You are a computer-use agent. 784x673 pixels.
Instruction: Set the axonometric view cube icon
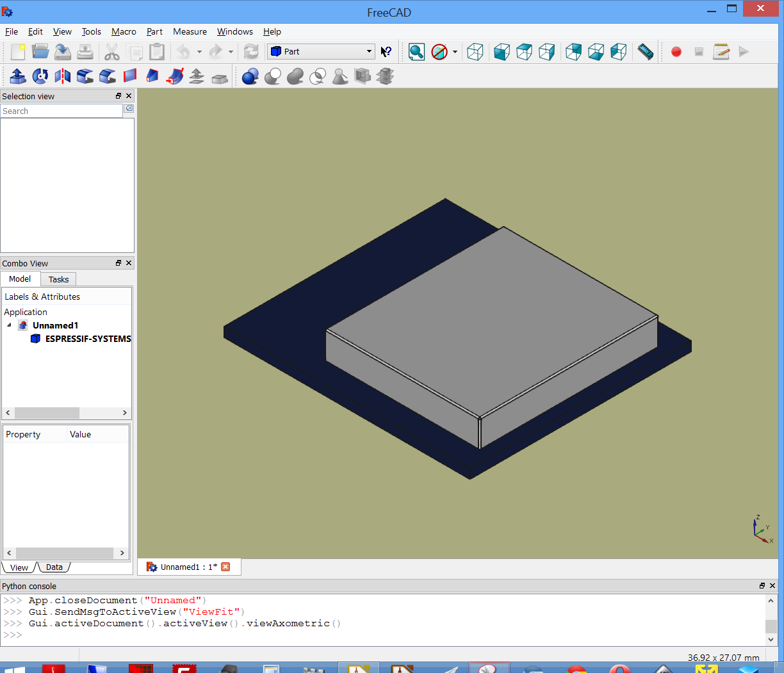[475, 52]
